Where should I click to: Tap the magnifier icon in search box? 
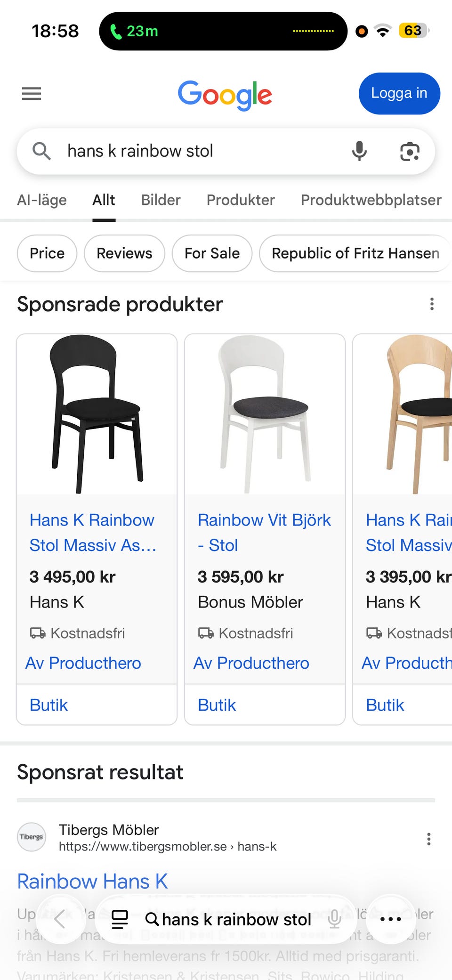coord(41,151)
